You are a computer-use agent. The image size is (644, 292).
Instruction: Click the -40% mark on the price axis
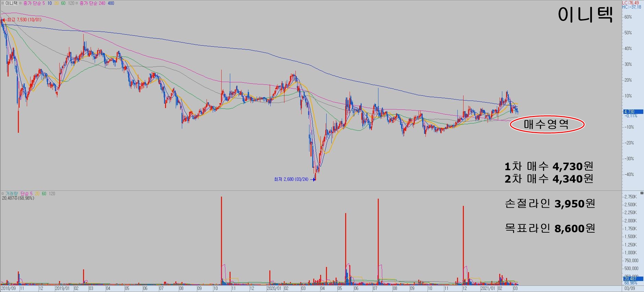tap(629, 174)
